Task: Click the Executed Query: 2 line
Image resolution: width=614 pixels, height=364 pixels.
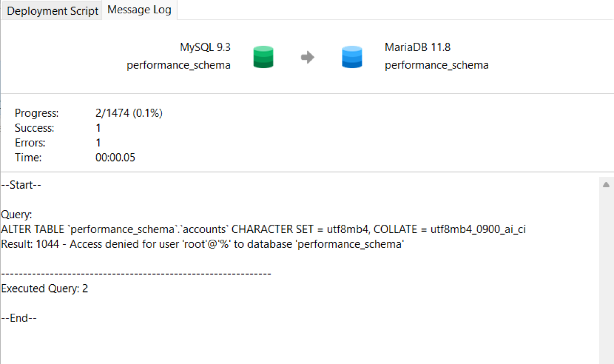Action: [x=45, y=289]
